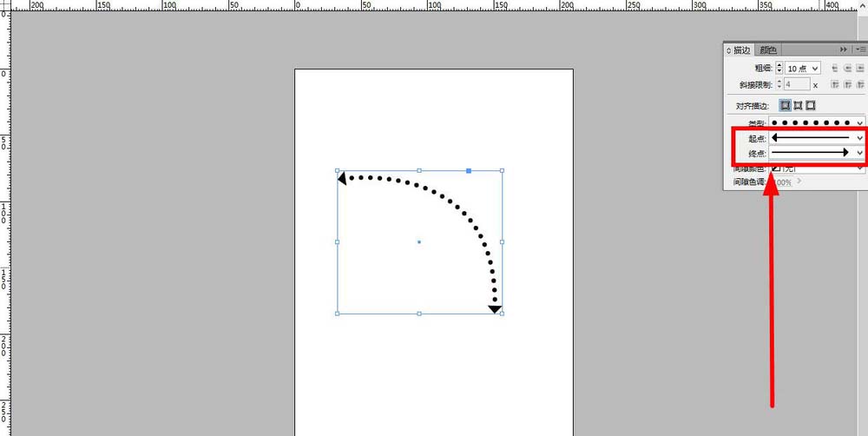Align stroke to center
This screenshot has height=436, width=868.
pos(785,105)
